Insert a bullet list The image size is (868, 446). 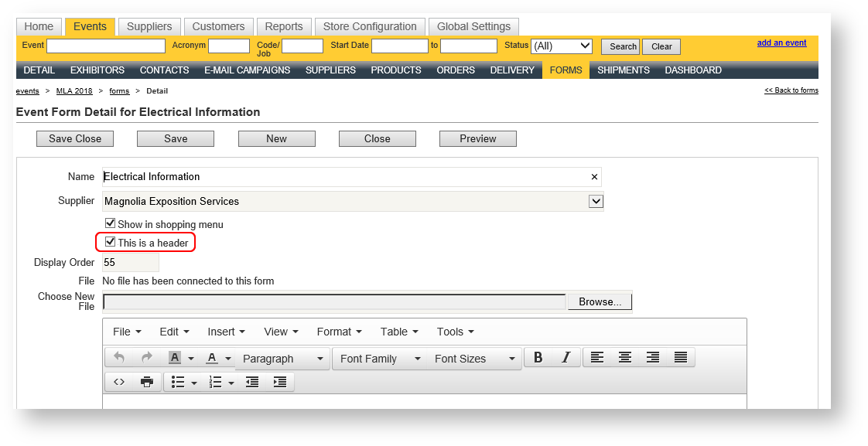(x=178, y=382)
